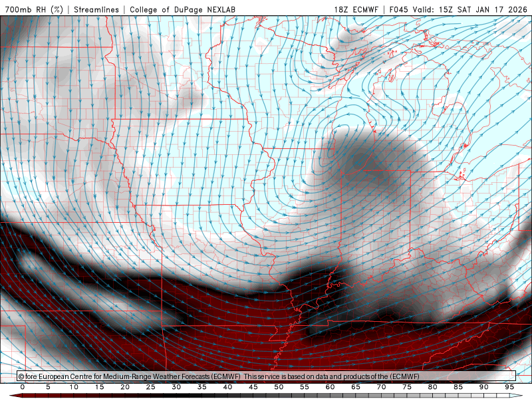Click the '10' value on the legend scale
532x399 pixels.
pyautogui.click(x=74, y=387)
